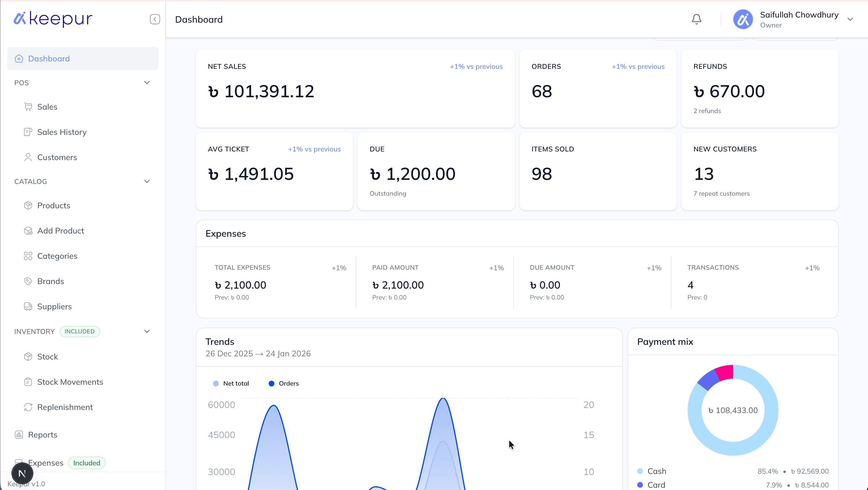
Task: Toggle the Orders chart legend
Action: pyautogui.click(x=284, y=383)
